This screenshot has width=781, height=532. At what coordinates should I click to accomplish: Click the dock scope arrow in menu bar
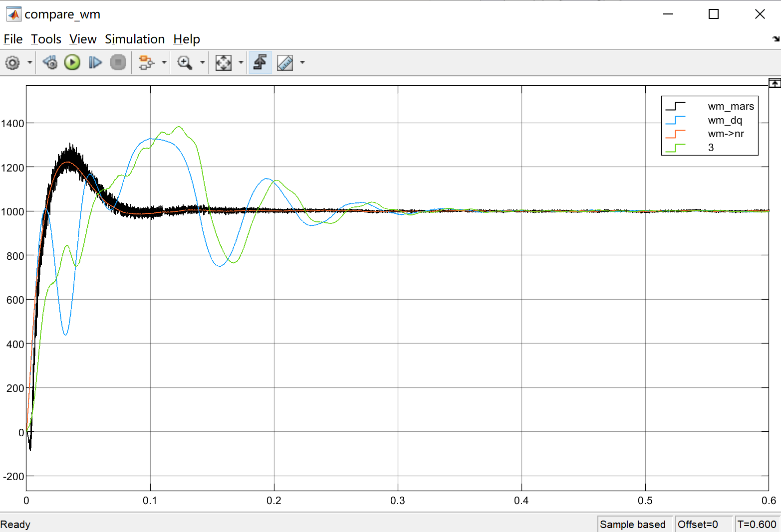(x=776, y=39)
